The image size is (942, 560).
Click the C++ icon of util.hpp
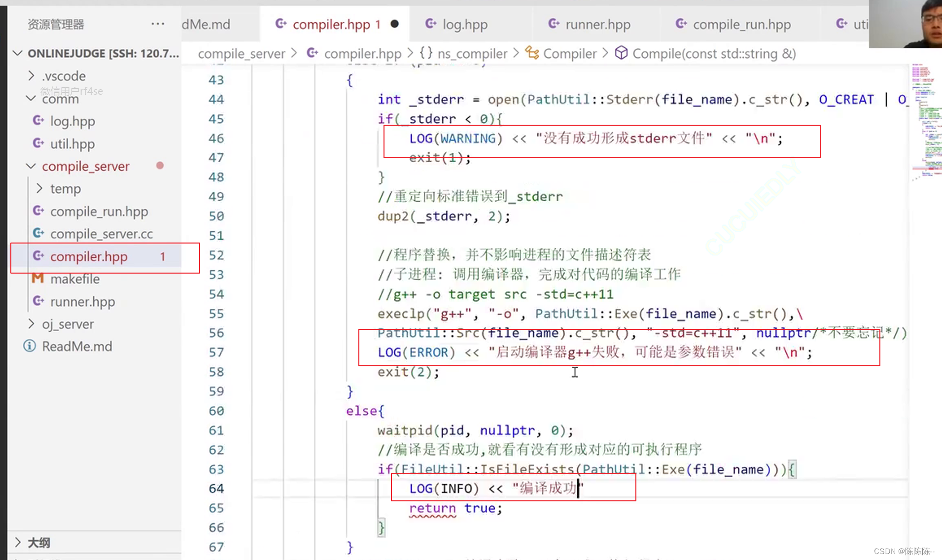pyautogui.click(x=38, y=143)
